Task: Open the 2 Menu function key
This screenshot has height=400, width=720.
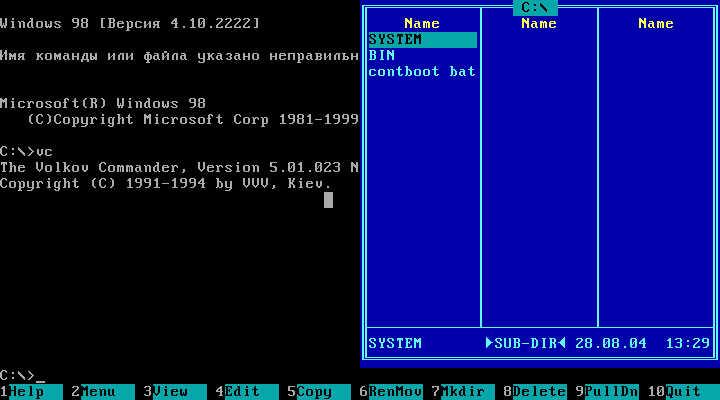Action: [103, 392]
